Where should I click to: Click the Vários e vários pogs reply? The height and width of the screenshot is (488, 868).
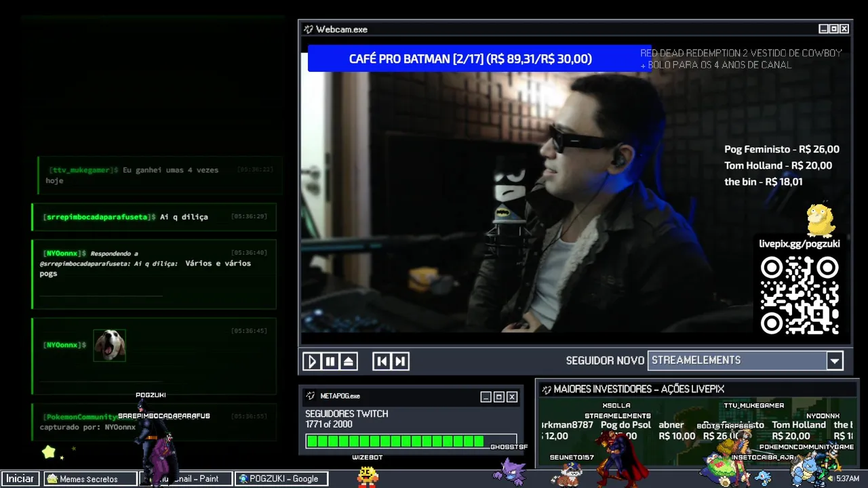coord(145,268)
